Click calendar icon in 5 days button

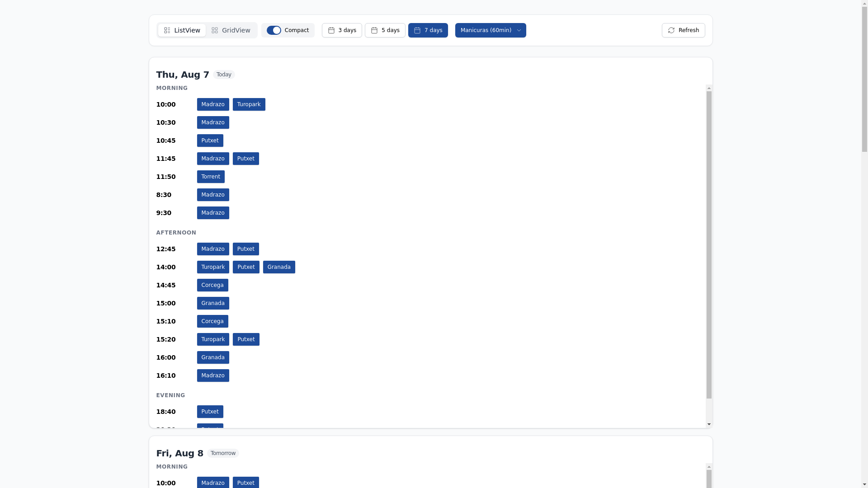pyautogui.click(x=374, y=30)
